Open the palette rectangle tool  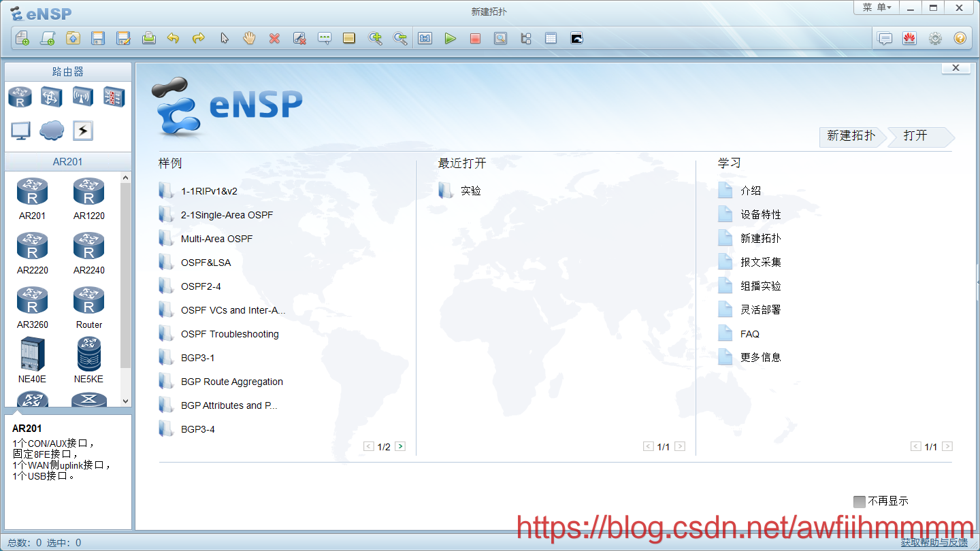(349, 38)
